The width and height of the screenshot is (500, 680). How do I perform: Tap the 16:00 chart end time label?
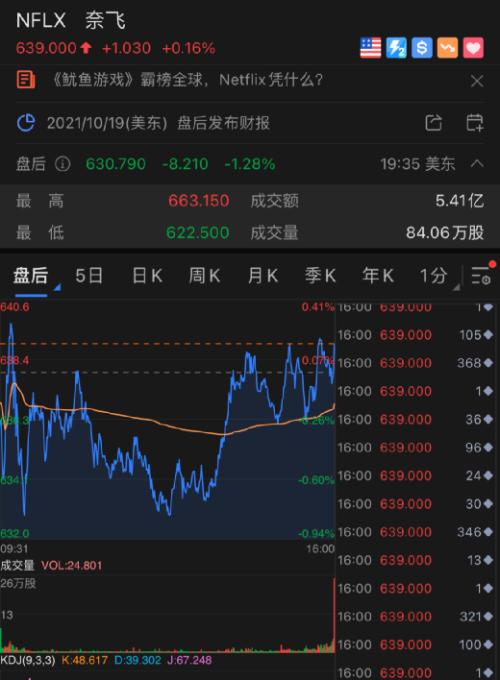click(x=320, y=549)
